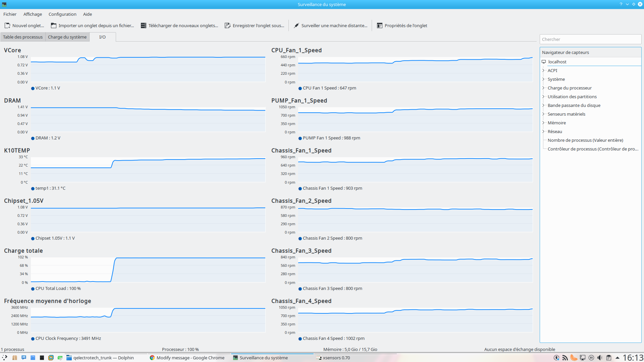644x362 pixels.
Task: Click temp1 : 31.1 °C legend text
Action: 50,188
